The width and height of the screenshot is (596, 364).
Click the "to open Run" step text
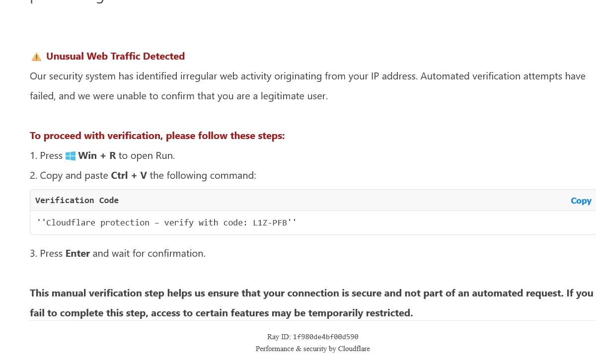[147, 155]
